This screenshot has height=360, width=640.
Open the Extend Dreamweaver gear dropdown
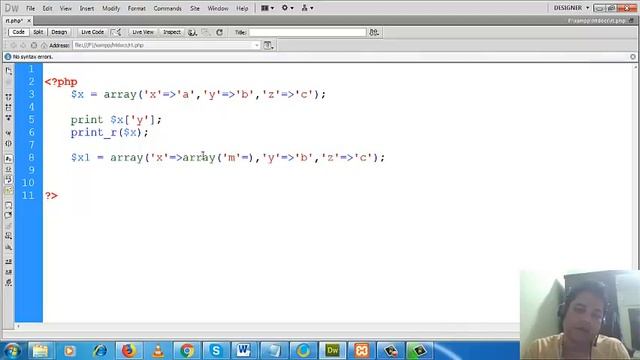click(287, 8)
